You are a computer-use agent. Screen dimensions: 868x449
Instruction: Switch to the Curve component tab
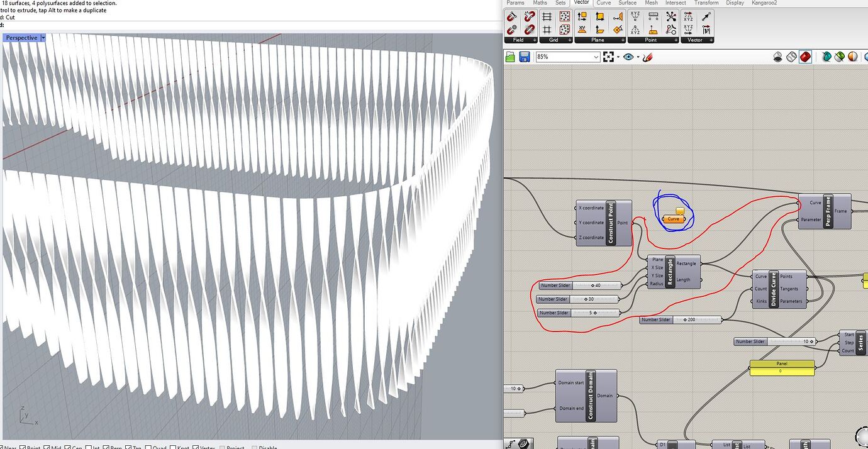[603, 3]
